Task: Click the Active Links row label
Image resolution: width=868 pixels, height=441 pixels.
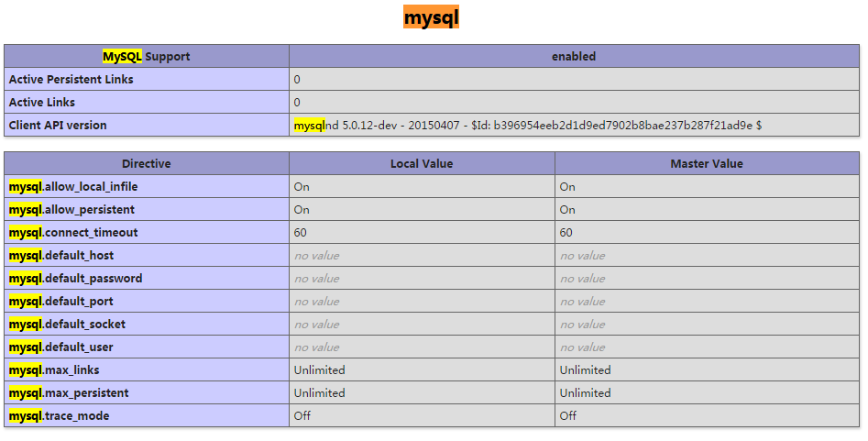Action: [x=42, y=102]
